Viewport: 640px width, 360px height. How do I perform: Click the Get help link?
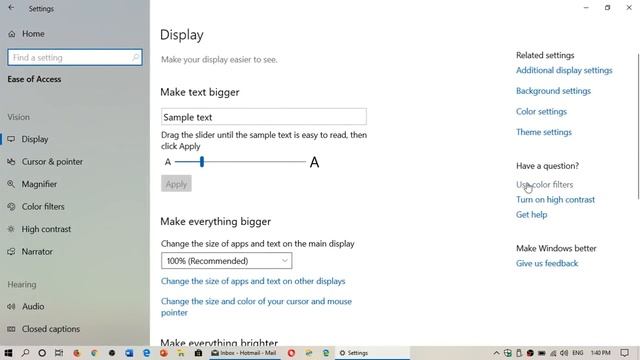tap(531, 215)
